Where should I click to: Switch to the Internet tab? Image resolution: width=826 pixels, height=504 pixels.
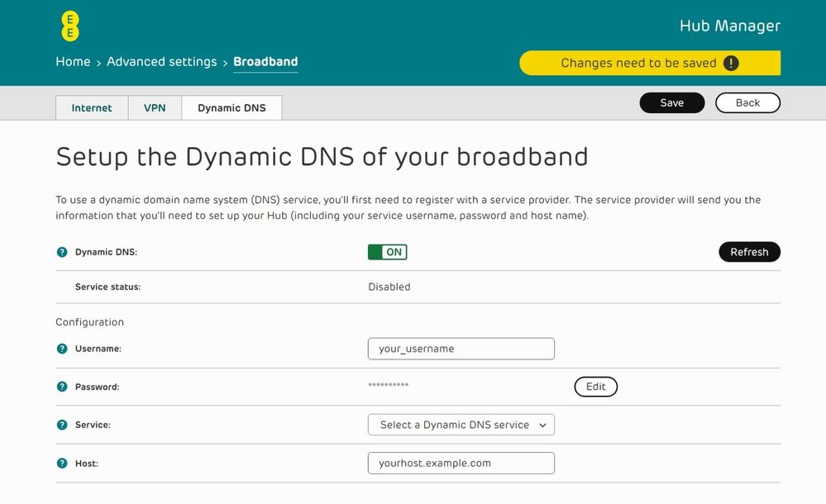(92, 108)
